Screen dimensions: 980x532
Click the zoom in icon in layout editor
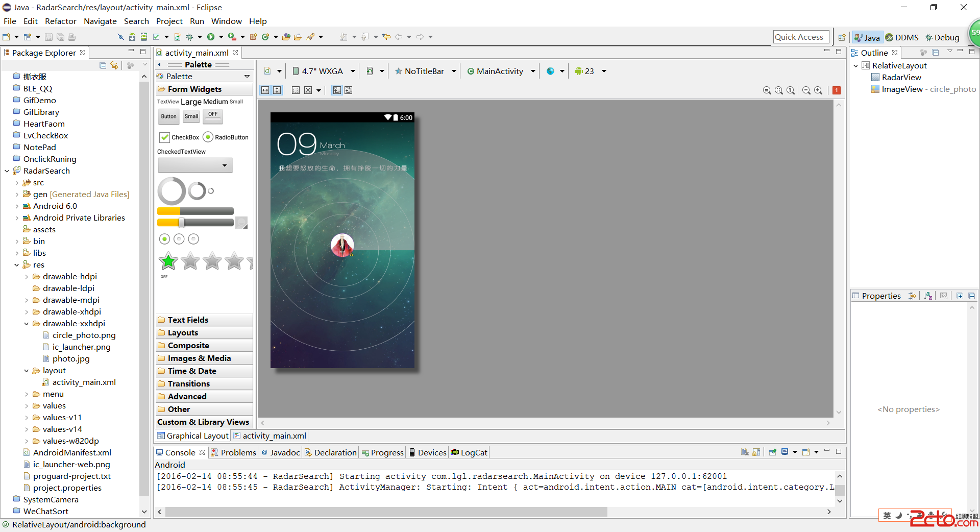tap(818, 90)
